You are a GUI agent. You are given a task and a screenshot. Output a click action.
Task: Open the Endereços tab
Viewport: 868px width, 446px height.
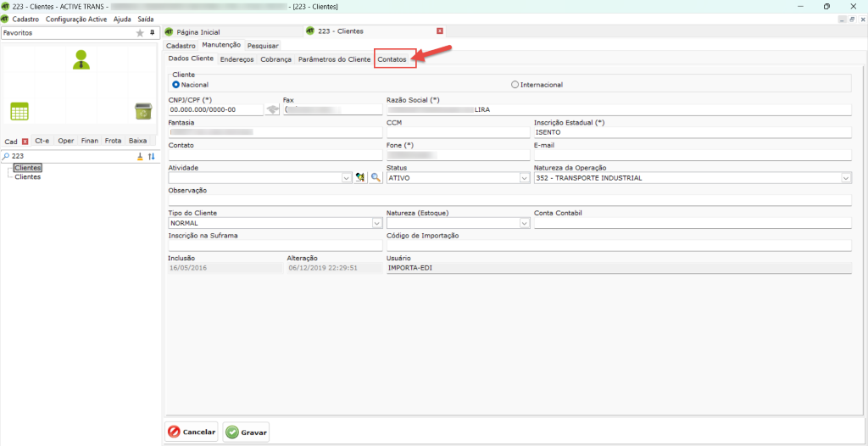[236, 59]
